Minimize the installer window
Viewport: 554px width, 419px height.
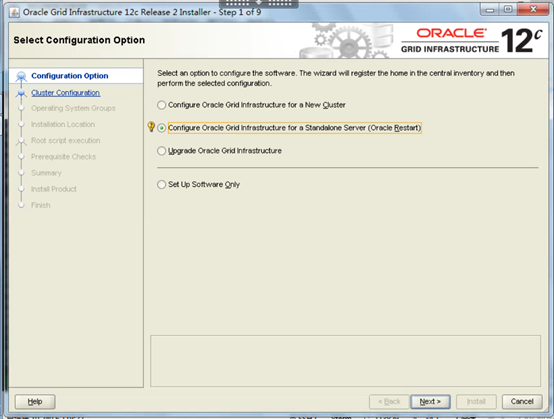tap(490, 10)
